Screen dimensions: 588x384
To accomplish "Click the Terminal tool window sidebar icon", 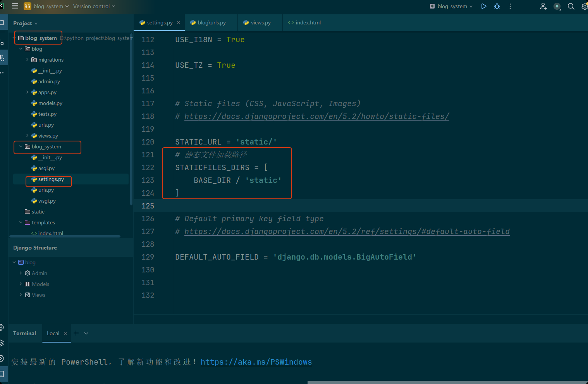I will [2, 374].
